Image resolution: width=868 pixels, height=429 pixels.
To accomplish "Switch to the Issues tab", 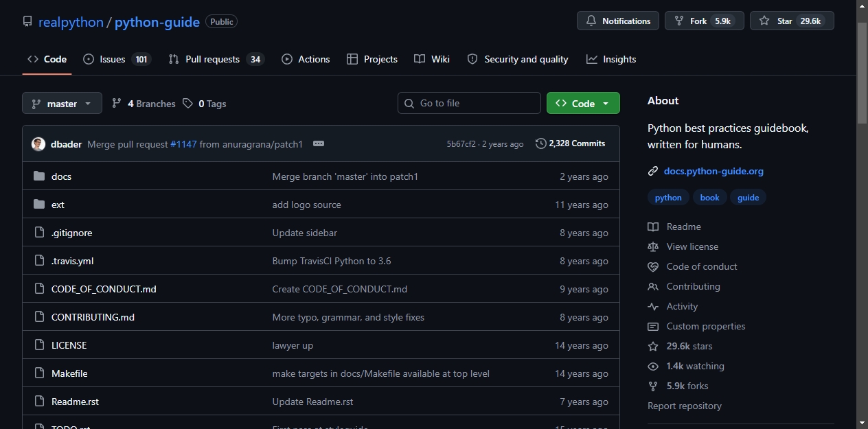I will click(117, 59).
